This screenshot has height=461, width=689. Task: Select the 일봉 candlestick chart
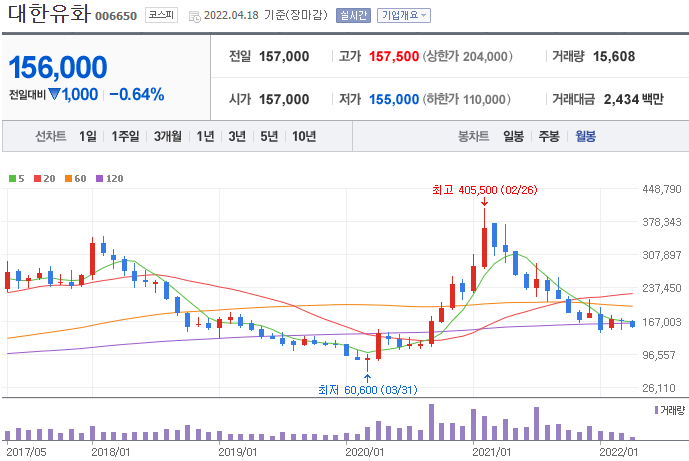click(x=514, y=136)
